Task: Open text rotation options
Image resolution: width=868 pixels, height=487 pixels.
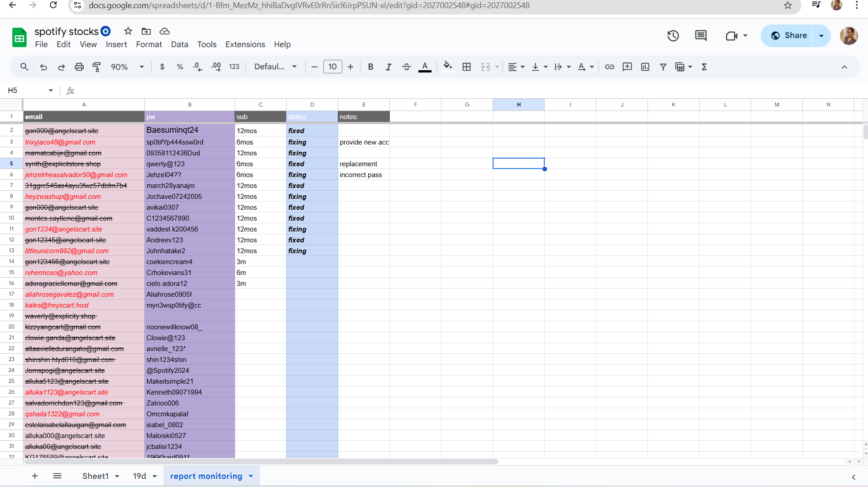Action: pyautogui.click(x=585, y=67)
